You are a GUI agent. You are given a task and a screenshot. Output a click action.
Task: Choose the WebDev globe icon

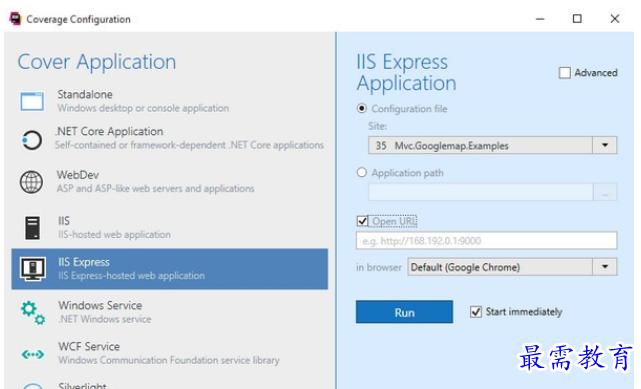tap(31, 182)
